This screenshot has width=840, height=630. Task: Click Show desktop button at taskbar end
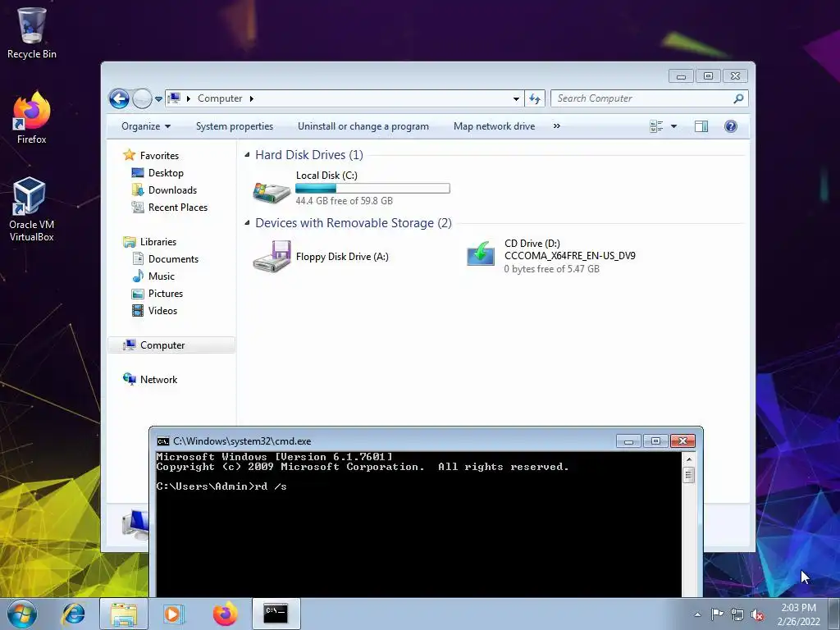coord(834,614)
